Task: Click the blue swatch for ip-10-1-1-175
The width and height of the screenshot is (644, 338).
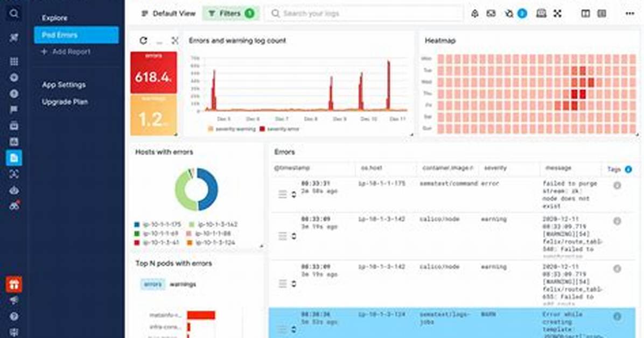Action: [x=137, y=224]
